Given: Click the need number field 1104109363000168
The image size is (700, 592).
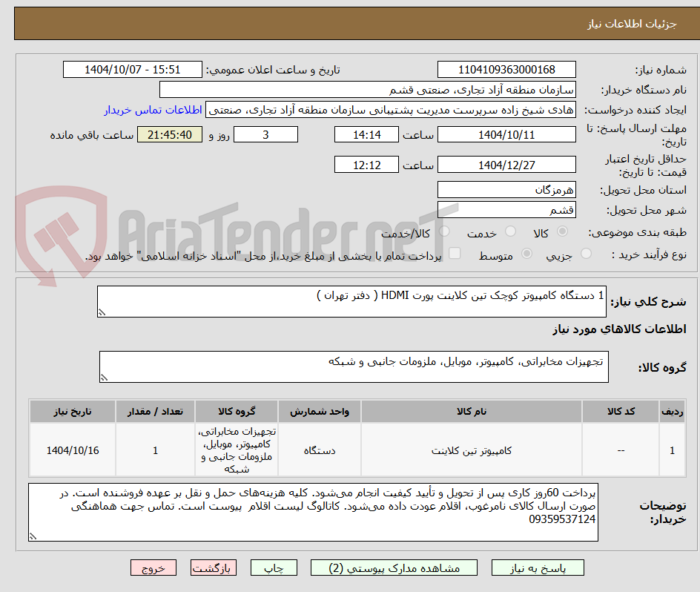Looking at the screenshot, I should (506, 70).
